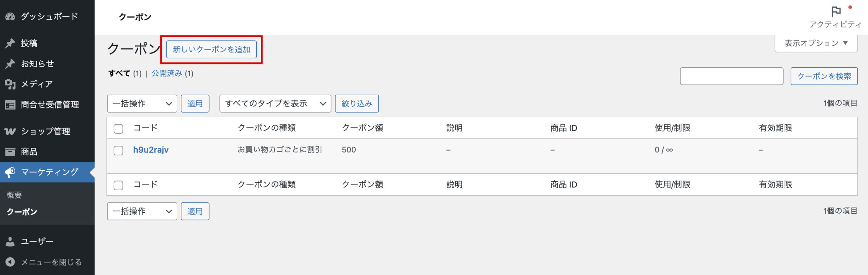Click the WooCommerce icon beside ショップ管理
Screen dimensions: 868x275
click(x=10, y=131)
